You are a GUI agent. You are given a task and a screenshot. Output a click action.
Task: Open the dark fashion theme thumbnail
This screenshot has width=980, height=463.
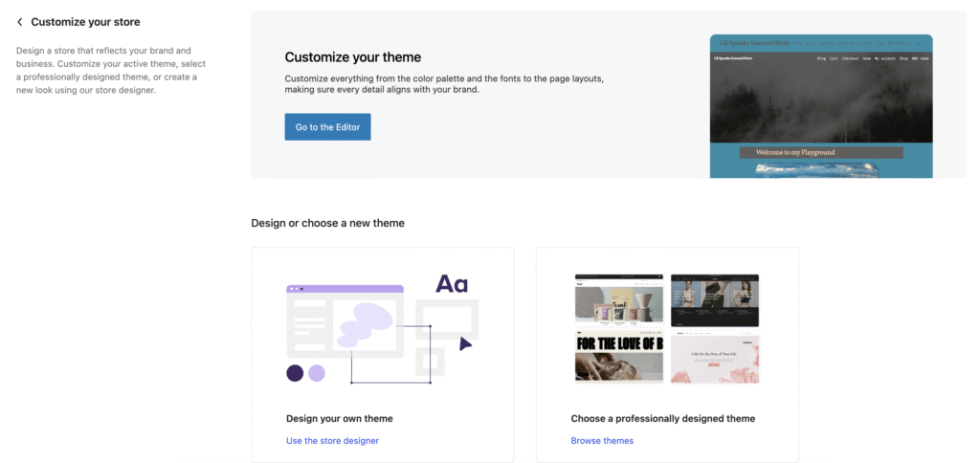click(714, 300)
